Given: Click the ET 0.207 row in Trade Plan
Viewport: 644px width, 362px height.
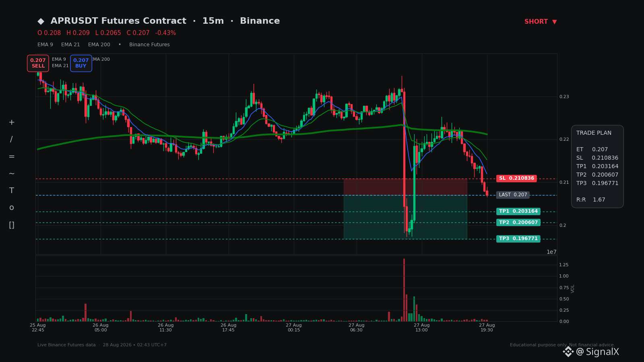Looking at the screenshot, I should point(592,149).
